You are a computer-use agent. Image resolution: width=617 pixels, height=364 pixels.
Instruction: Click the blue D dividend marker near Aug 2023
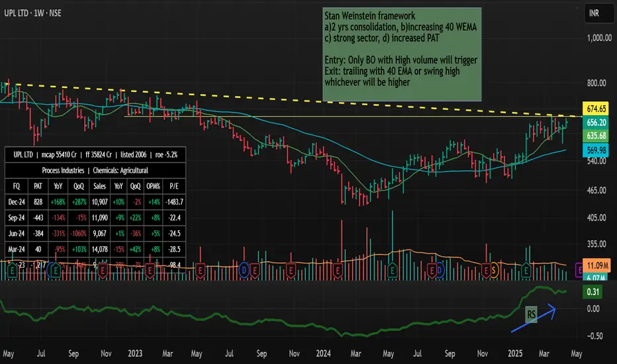244,270
